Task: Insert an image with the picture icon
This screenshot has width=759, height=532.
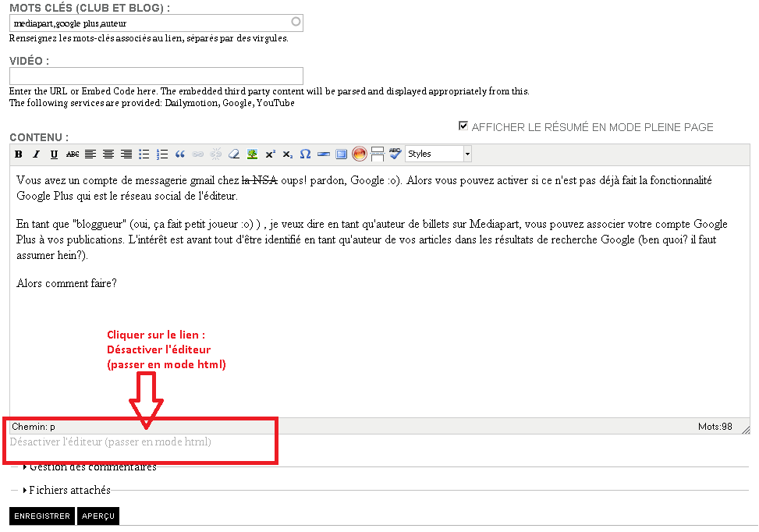Action: coord(252,154)
